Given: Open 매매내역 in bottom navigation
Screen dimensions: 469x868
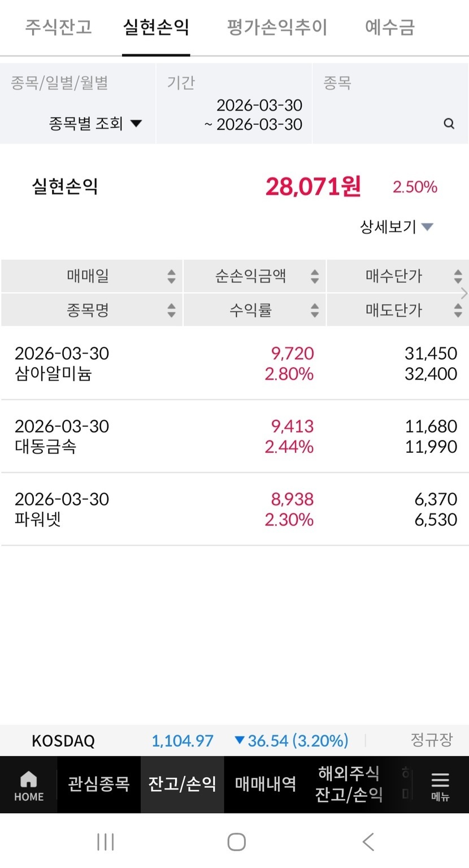Looking at the screenshot, I should coord(266,784).
